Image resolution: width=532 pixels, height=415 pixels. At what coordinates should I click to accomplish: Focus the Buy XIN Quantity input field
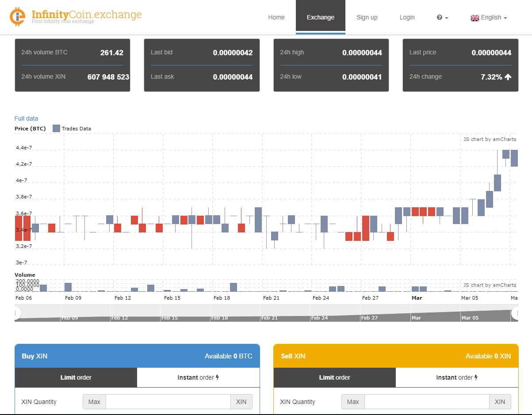(168, 402)
